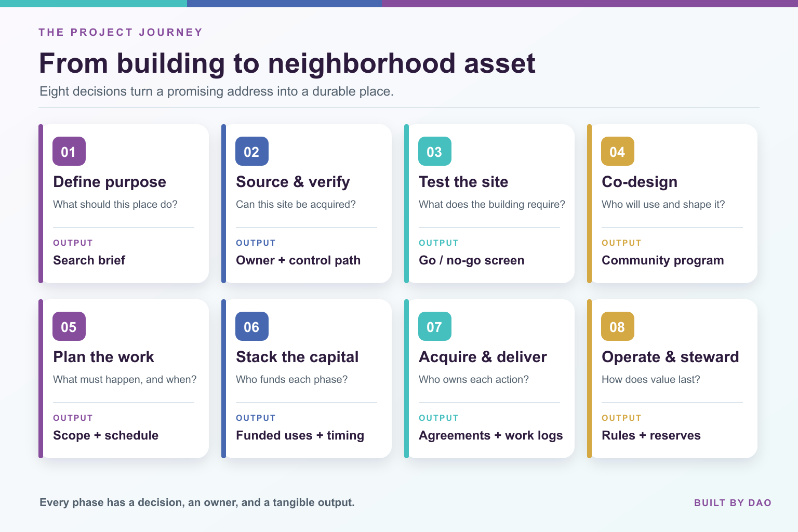The width and height of the screenshot is (798, 532).
Task: Click the "Owner + control path" output
Action: pyautogui.click(x=298, y=260)
